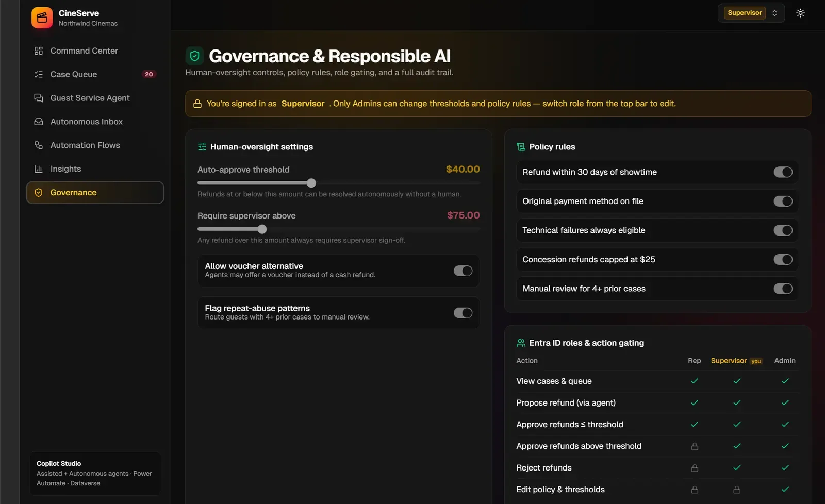Click the Admin checkmark for Approve refunds ≤ threshold
Viewport: 825px width, 504px height.
[785, 425]
